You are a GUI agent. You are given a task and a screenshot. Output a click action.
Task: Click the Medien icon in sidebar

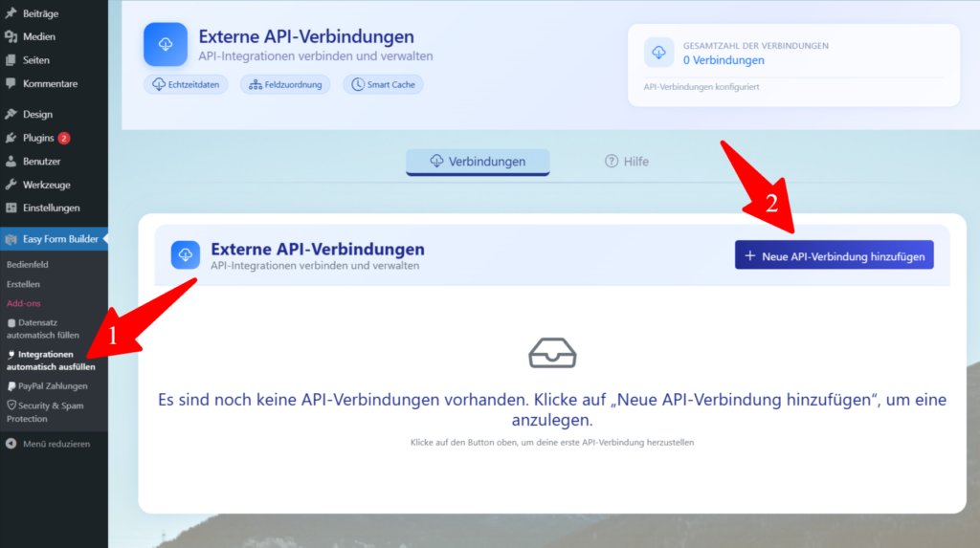click(x=11, y=37)
